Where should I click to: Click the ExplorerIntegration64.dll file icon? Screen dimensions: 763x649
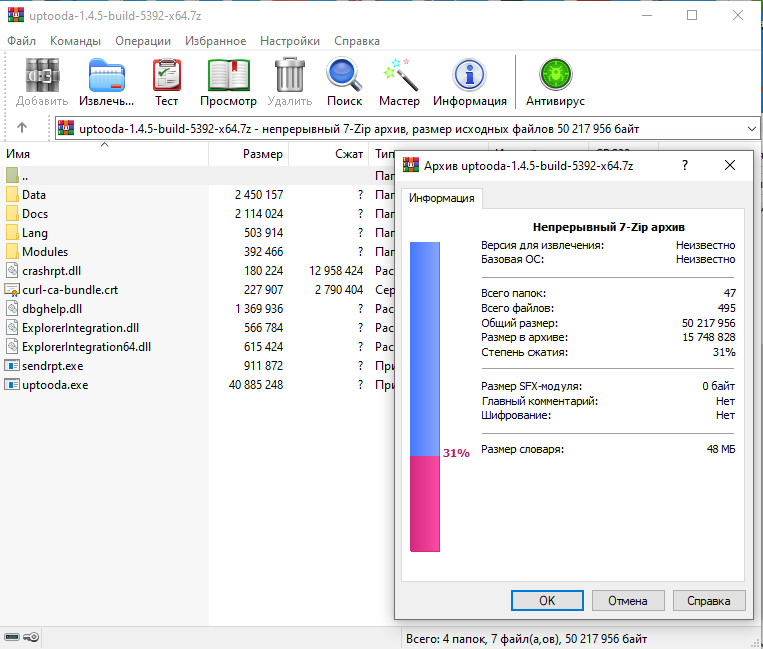pyautogui.click(x=12, y=346)
